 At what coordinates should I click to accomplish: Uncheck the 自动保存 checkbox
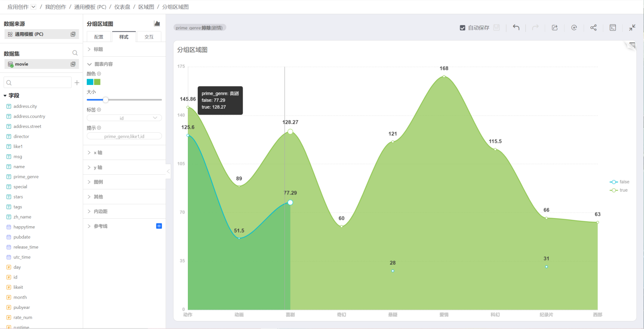click(x=462, y=28)
